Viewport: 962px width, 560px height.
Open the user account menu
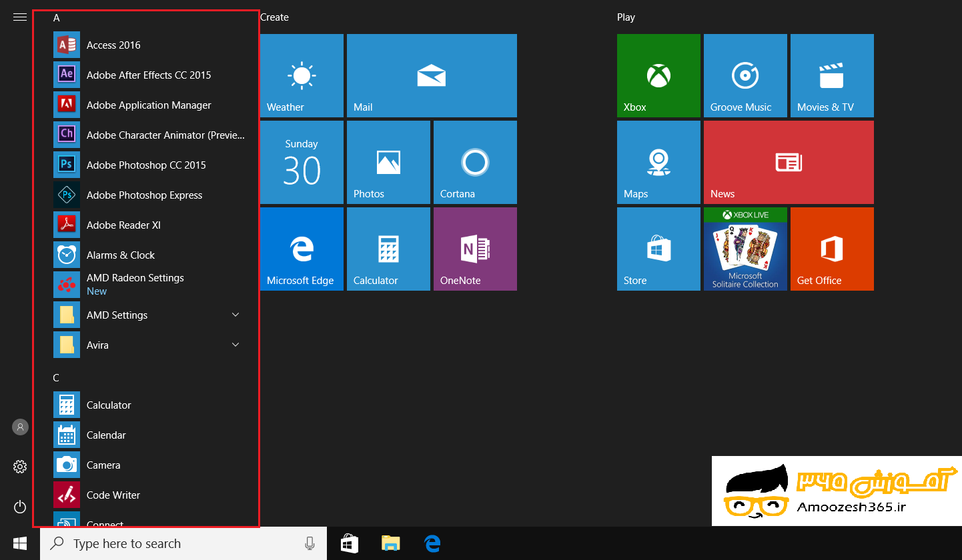[20, 427]
